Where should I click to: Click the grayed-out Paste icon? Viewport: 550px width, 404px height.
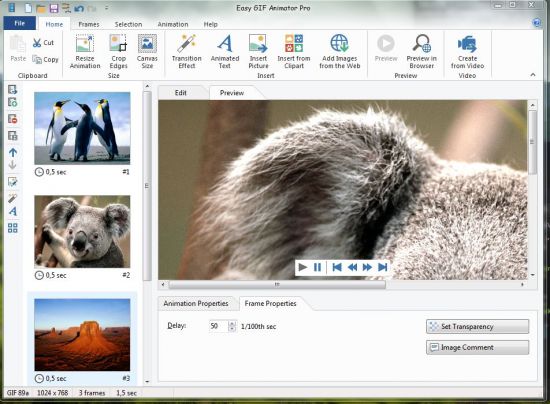click(18, 44)
